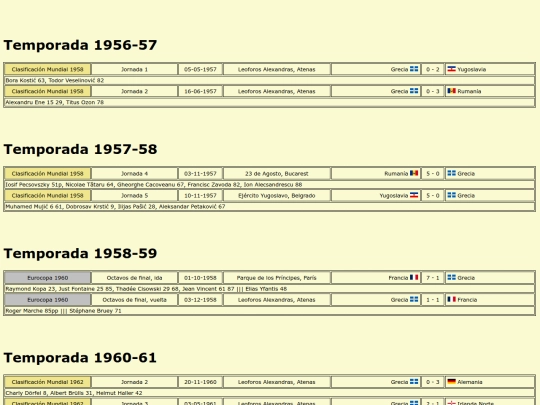Select the 'Temporada 1957-58' heading
The height and width of the screenshot is (405, 540).
[80, 149]
